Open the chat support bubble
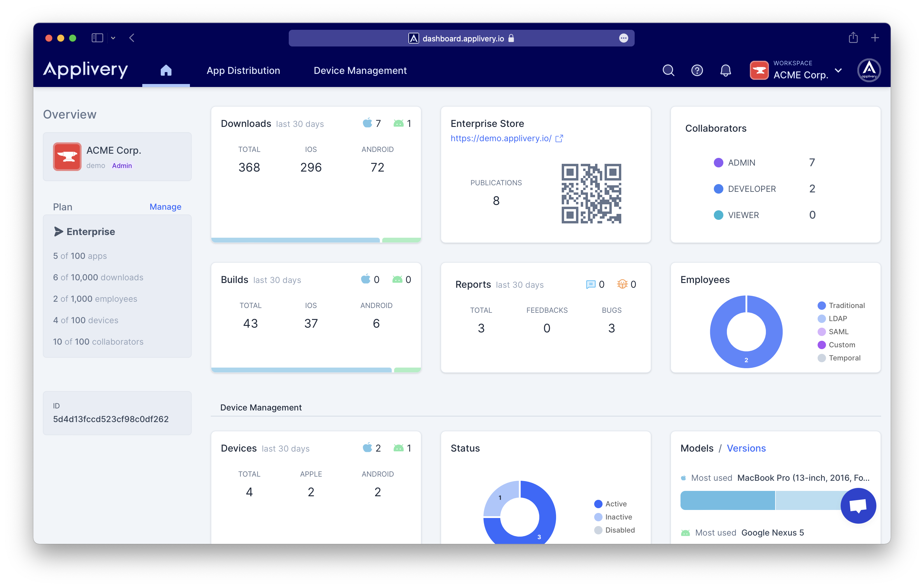The width and height of the screenshot is (924, 588). coord(858,505)
